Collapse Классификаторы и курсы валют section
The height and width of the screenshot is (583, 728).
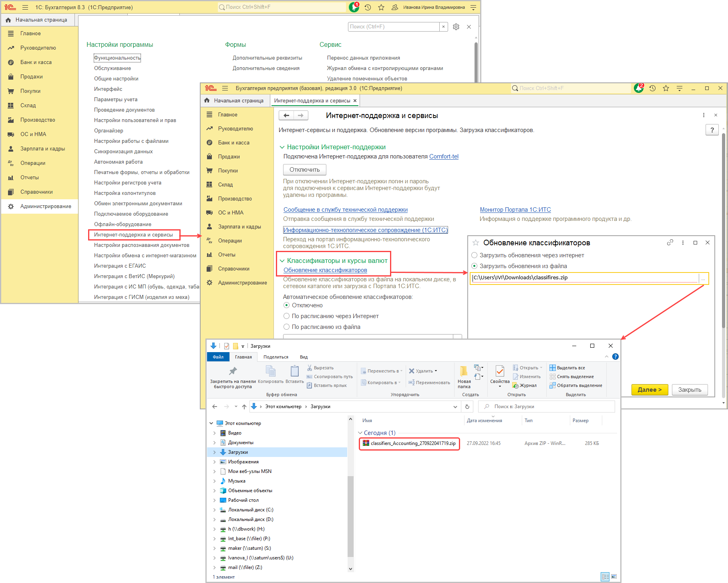282,261
